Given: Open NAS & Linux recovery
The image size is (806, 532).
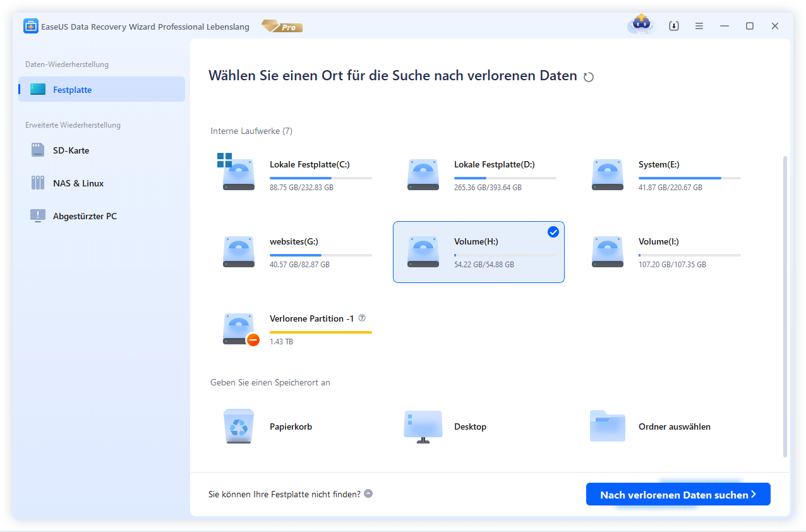Looking at the screenshot, I should [x=102, y=183].
